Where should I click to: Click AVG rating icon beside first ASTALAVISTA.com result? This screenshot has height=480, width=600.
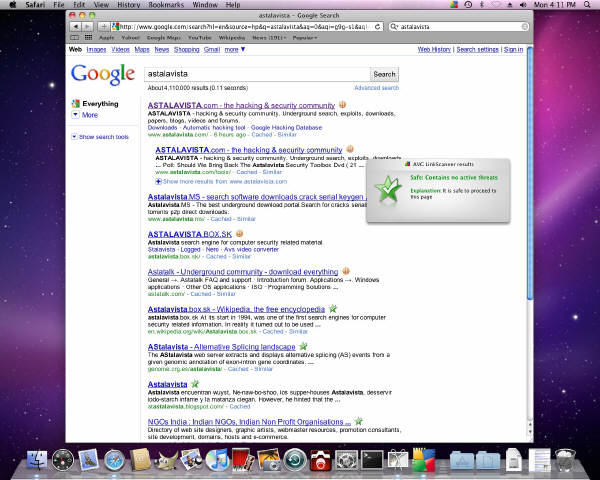(342, 104)
